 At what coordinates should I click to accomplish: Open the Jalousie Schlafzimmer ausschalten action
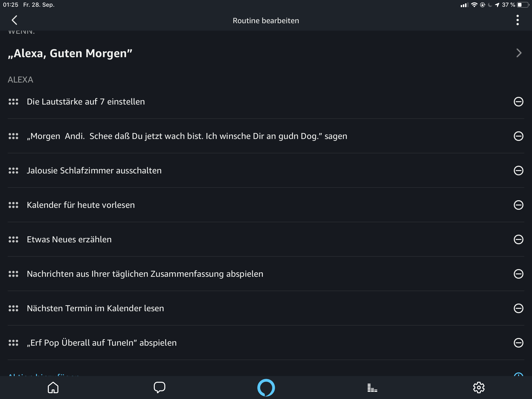click(94, 171)
